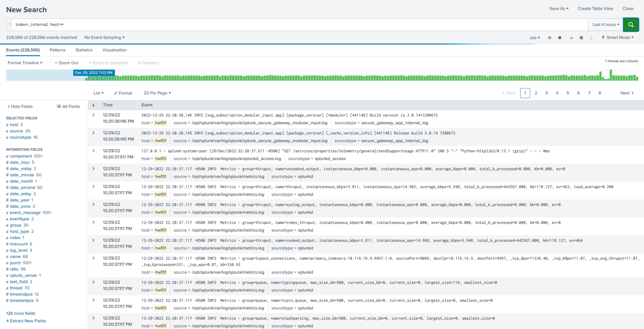The image size is (644, 329).
Task: Open the No Event Sampling dropdown
Action: click(104, 37)
